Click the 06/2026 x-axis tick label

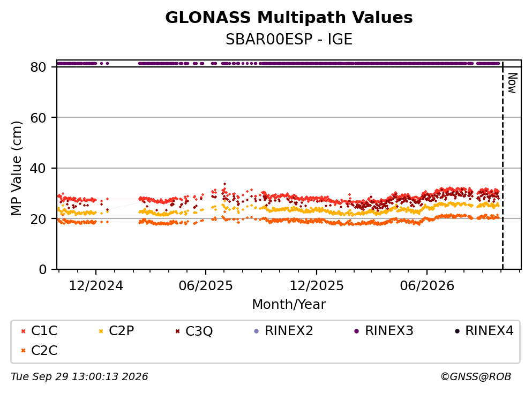pyautogui.click(x=427, y=286)
